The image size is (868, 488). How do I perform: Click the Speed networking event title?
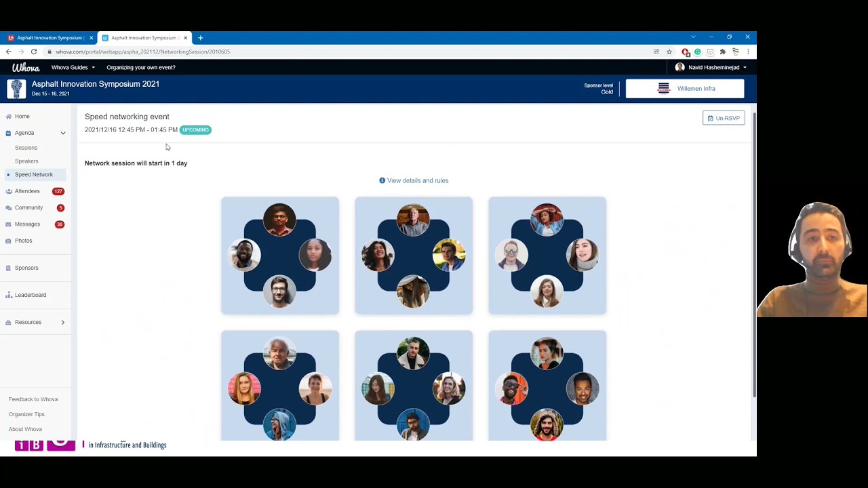tap(127, 117)
